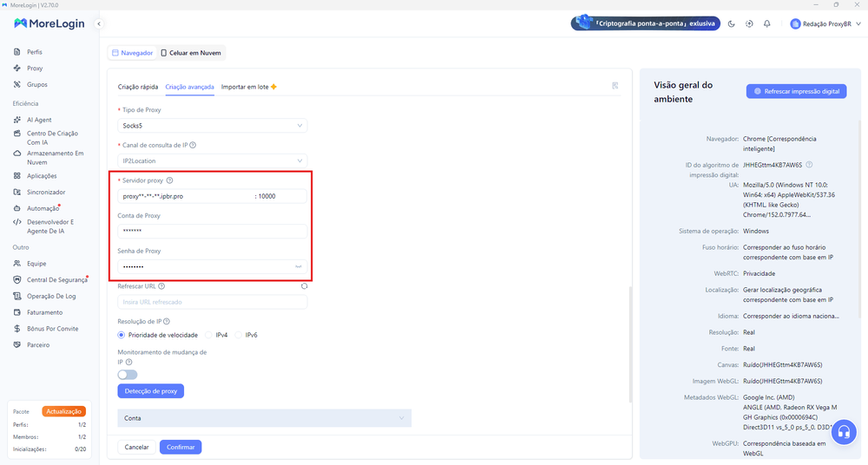Click the MoreLogin logo

(49, 23)
